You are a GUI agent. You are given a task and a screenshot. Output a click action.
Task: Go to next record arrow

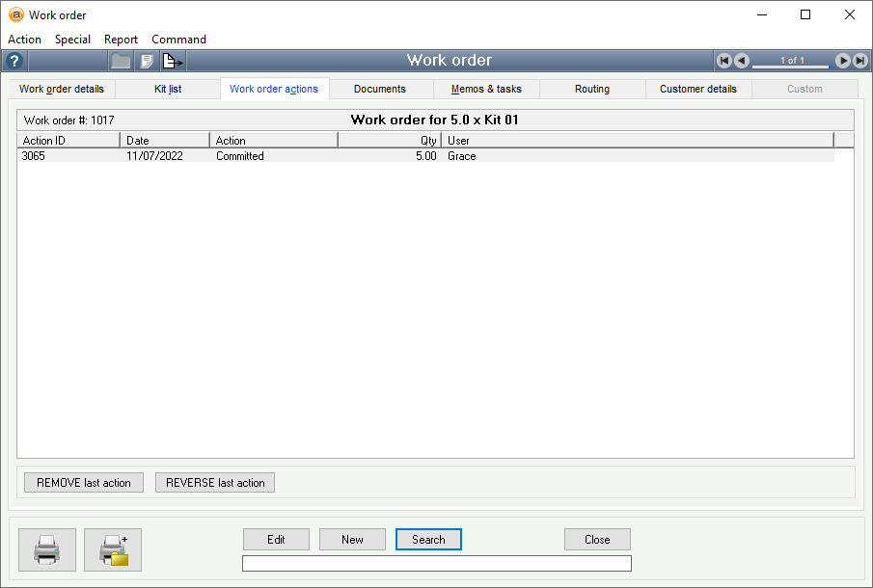point(842,61)
